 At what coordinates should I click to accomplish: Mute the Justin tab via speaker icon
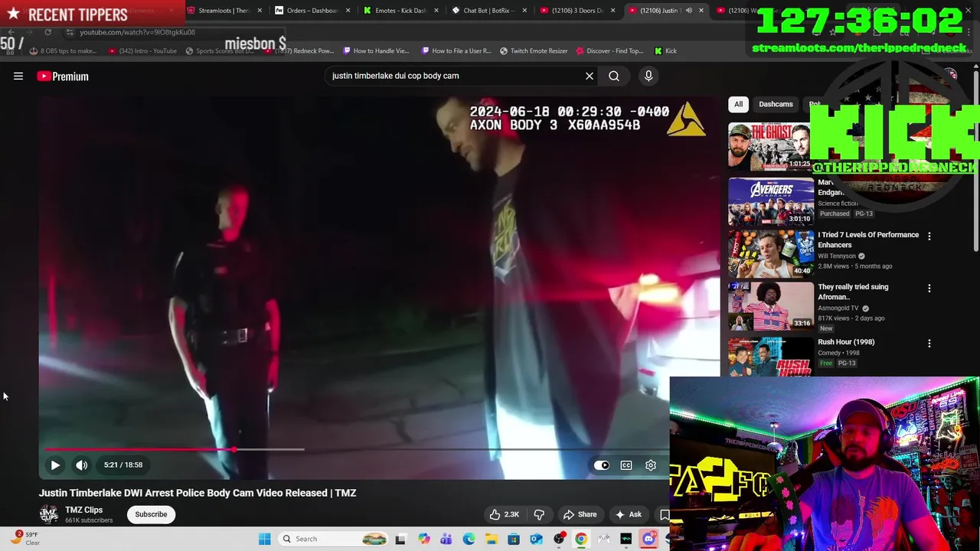coord(688,11)
